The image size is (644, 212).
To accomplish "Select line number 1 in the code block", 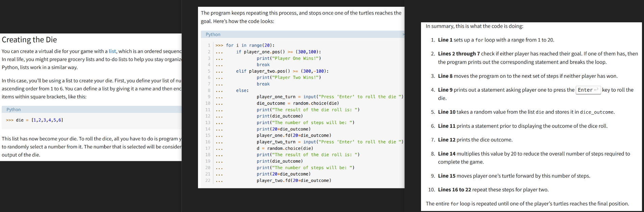I will coord(209,45).
